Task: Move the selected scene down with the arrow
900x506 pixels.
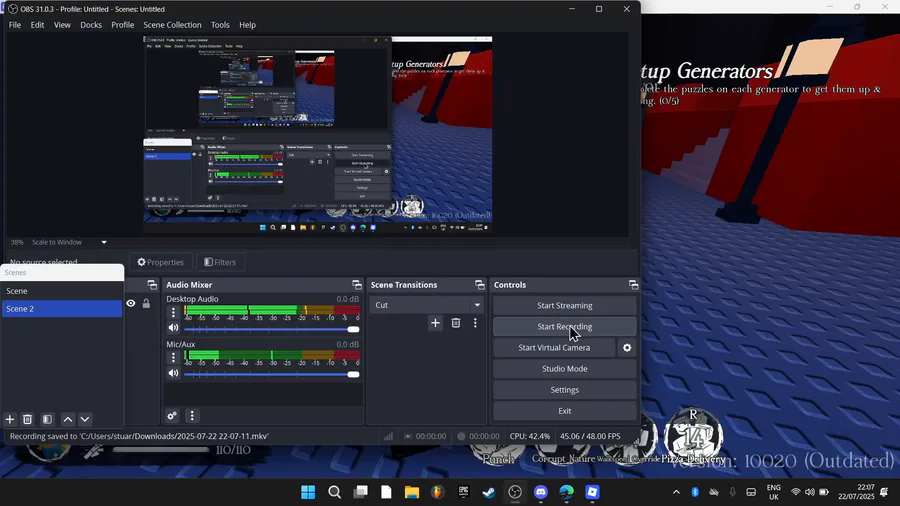Action: (85, 419)
